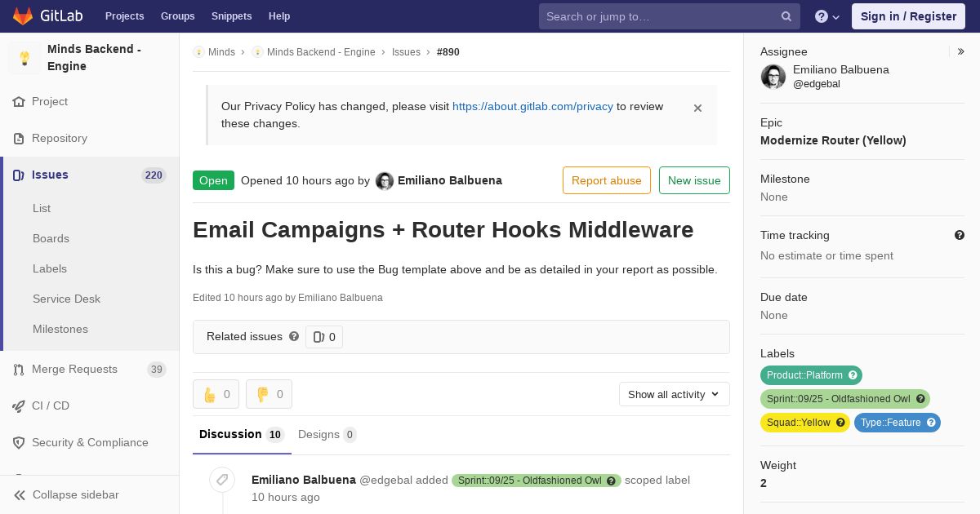Give a thumbs up reaction

pos(216,394)
